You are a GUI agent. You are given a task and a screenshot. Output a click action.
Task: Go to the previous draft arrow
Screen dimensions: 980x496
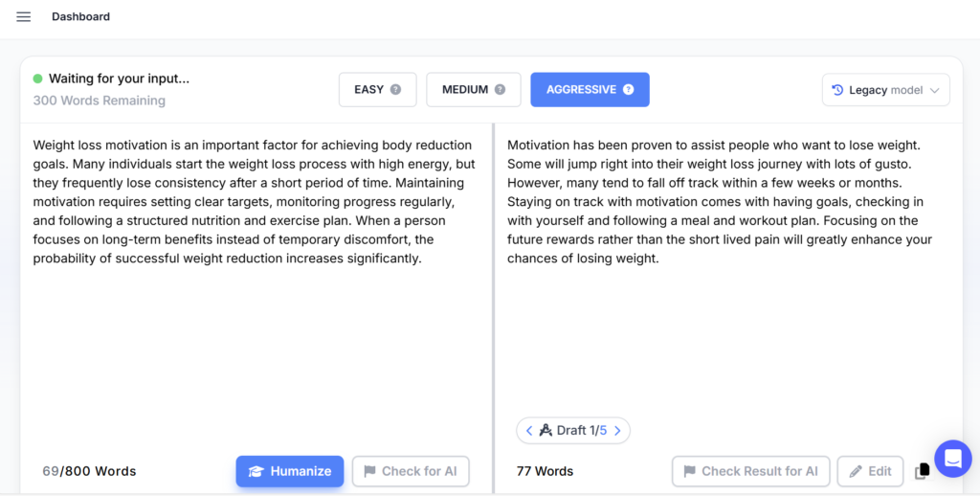click(x=529, y=431)
